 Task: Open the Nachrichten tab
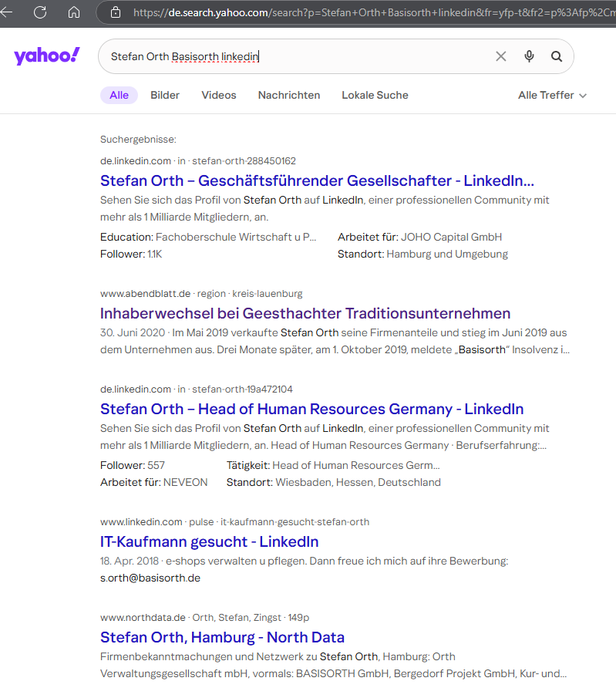[289, 95]
